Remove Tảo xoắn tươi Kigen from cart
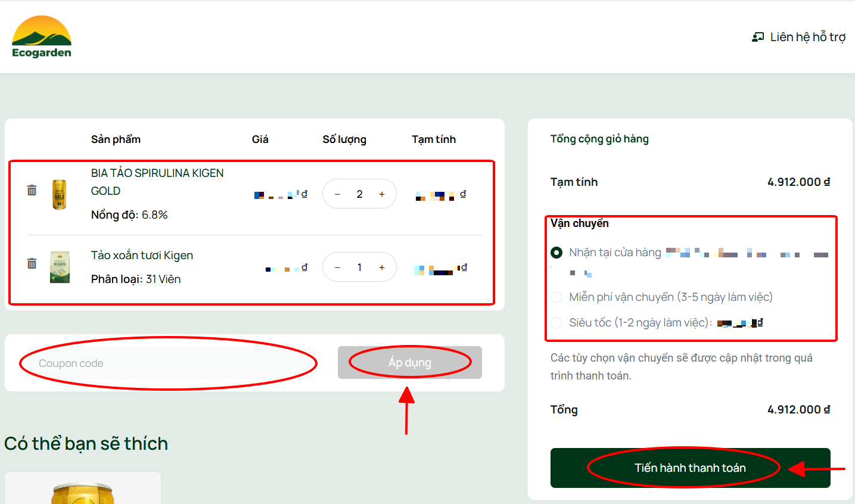 32,263
